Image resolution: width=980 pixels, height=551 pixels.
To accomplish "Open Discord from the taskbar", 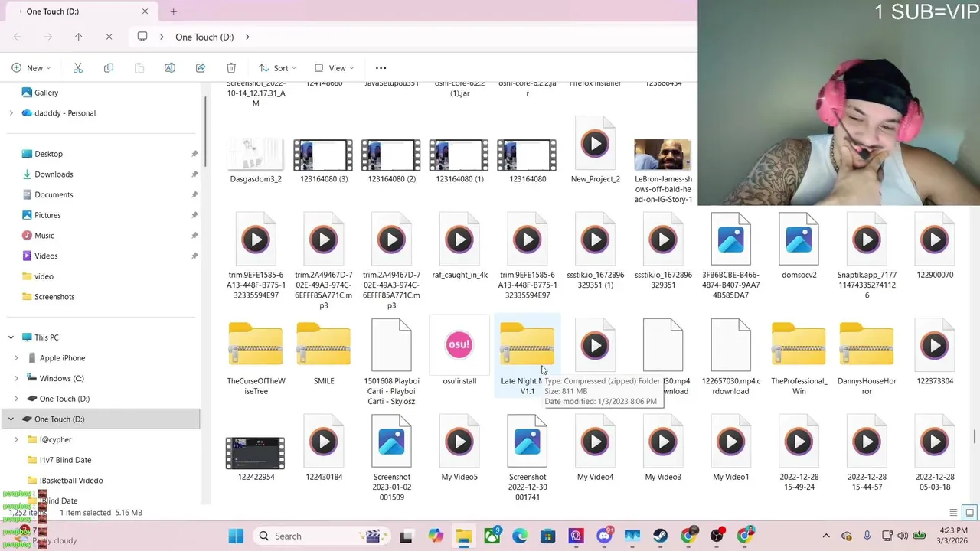I will click(604, 536).
